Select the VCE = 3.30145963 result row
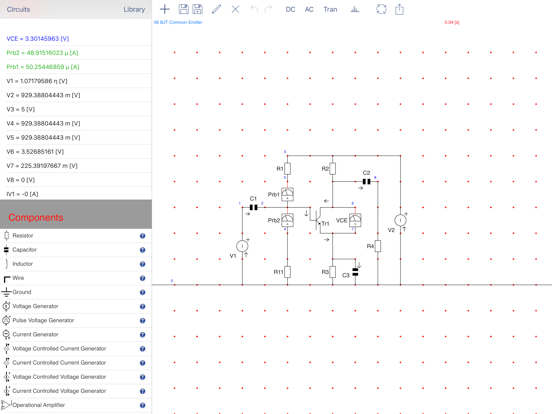 76,38
